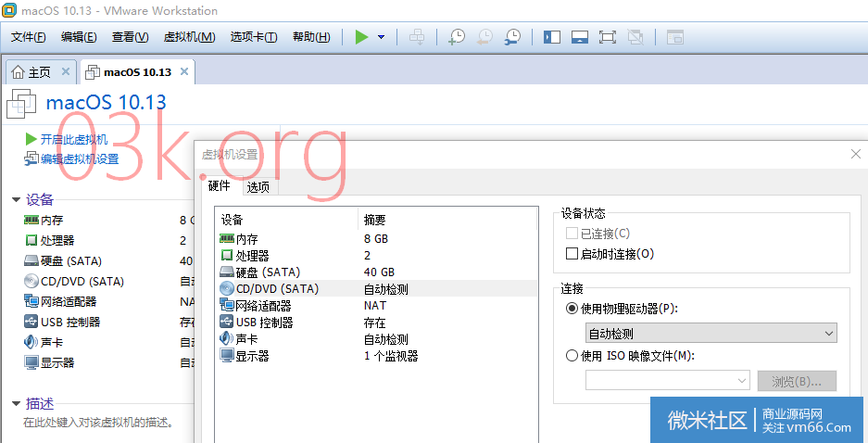Click the full screen mode icon

[x=608, y=37]
